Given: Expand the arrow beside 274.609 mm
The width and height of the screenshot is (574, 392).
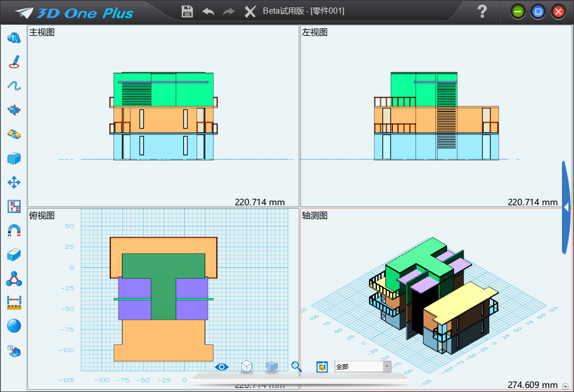Looking at the screenshot, I should coord(566,385).
